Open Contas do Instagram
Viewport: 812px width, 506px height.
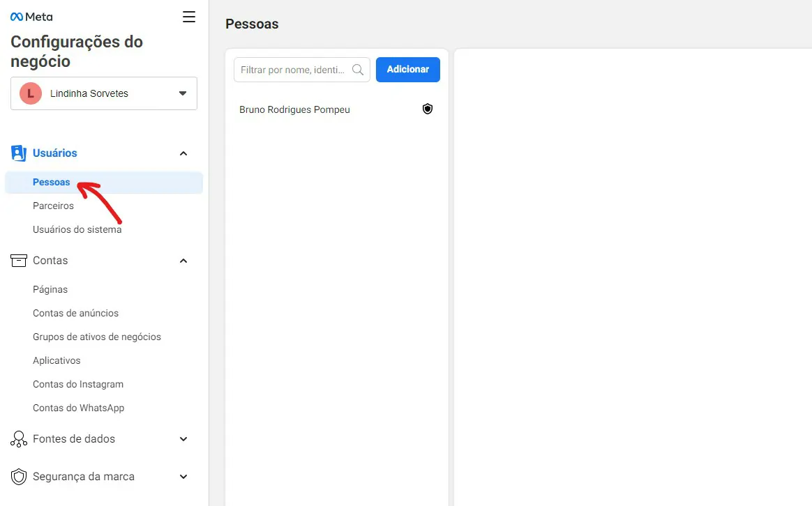click(x=78, y=384)
